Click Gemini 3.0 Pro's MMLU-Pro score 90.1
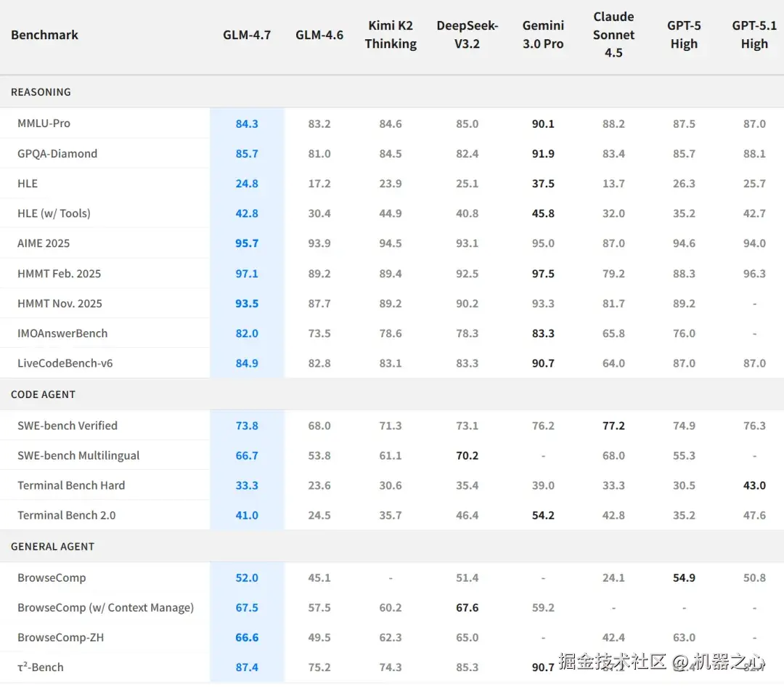This screenshot has width=784, height=690. click(x=543, y=123)
